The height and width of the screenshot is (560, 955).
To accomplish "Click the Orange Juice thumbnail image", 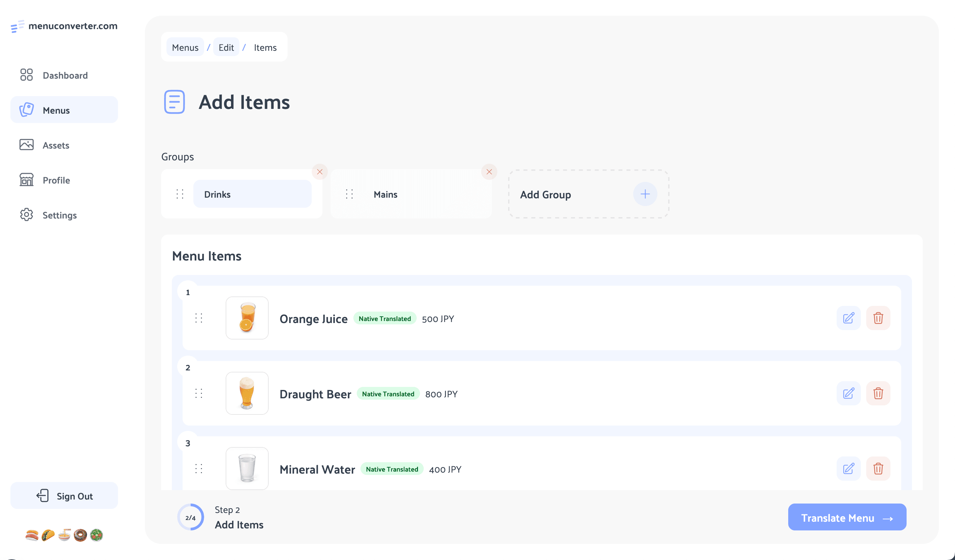I will [x=247, y=318].
